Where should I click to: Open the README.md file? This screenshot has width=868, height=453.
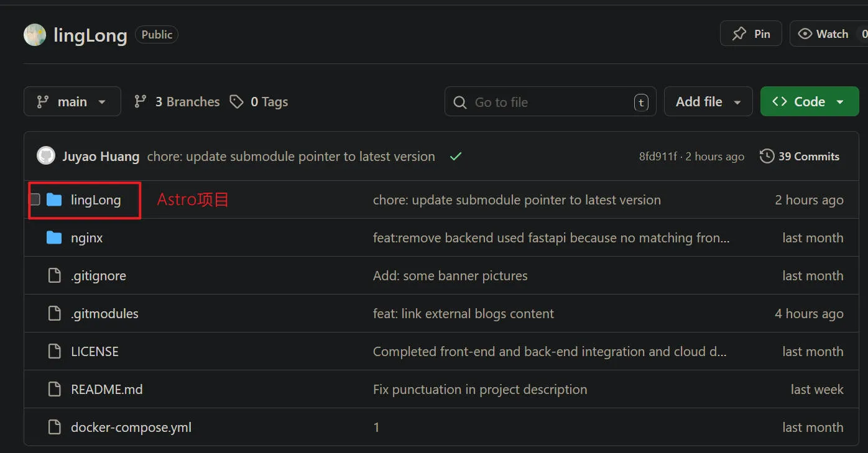[106, 390]
